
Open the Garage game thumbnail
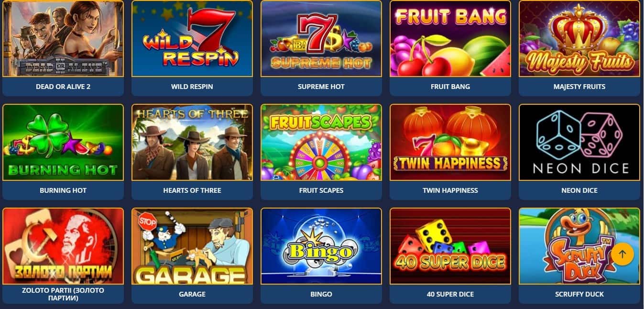point(192,246)
